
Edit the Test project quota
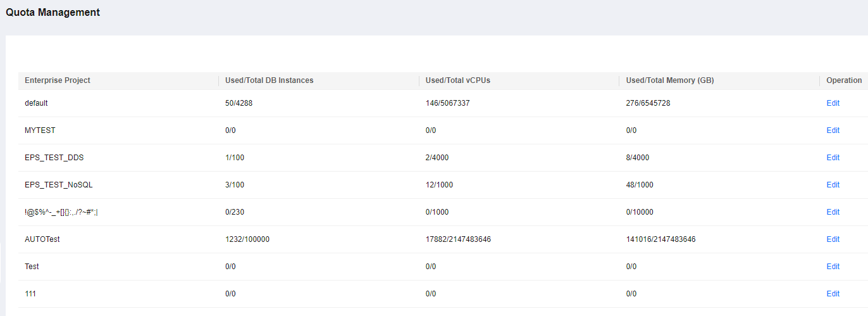833,267
